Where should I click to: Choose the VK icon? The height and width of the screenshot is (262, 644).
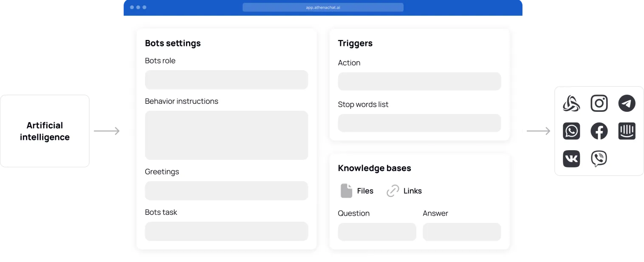(x=571, y=159)
